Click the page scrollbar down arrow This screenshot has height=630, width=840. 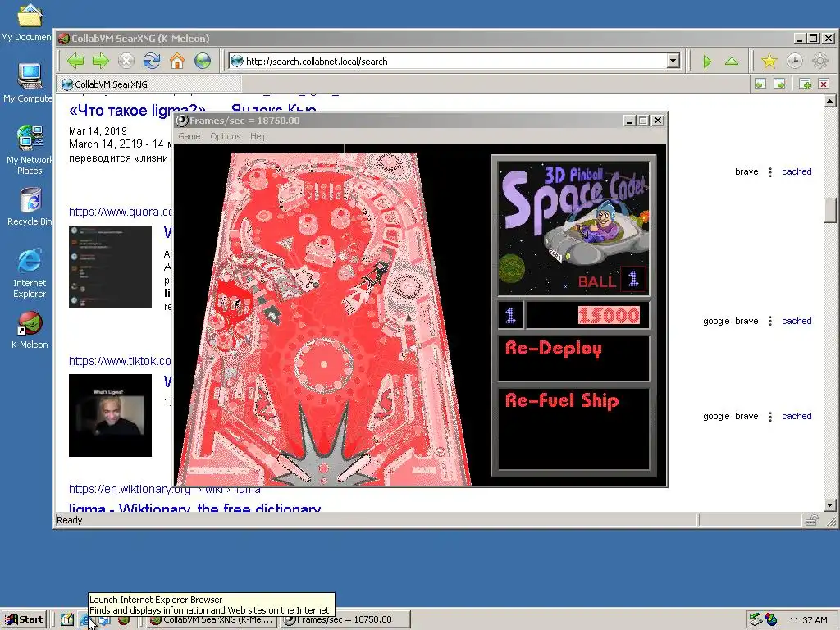click(830, 504)
